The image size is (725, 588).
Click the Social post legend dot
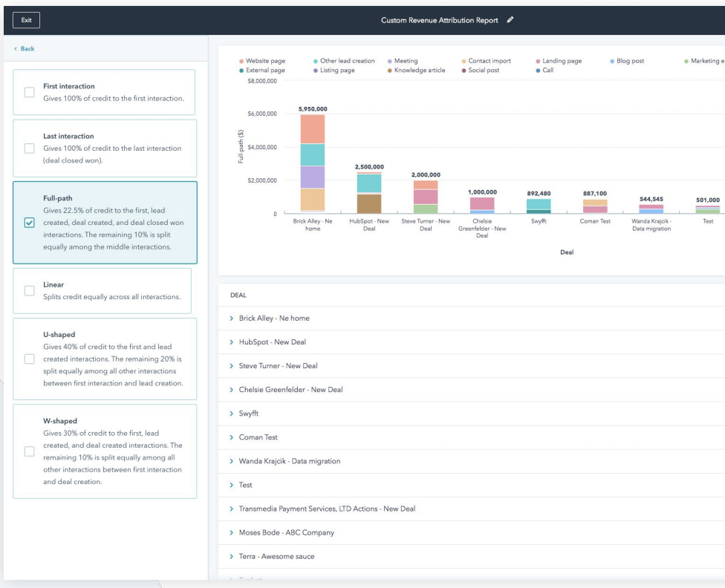tap(464, 71)
